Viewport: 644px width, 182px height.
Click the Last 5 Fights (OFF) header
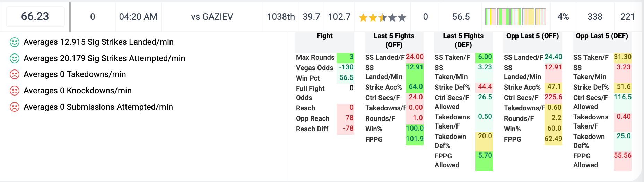[394, 40]
